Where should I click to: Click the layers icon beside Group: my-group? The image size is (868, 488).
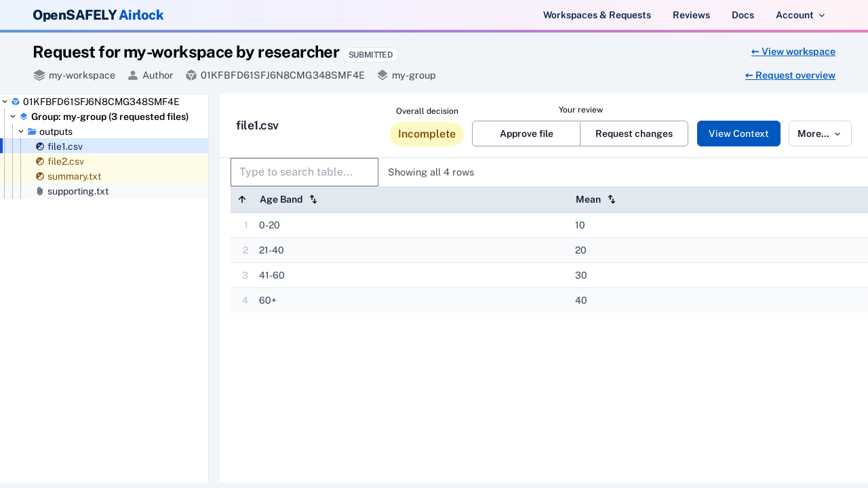pyautogui.click(x=24, y=117)
